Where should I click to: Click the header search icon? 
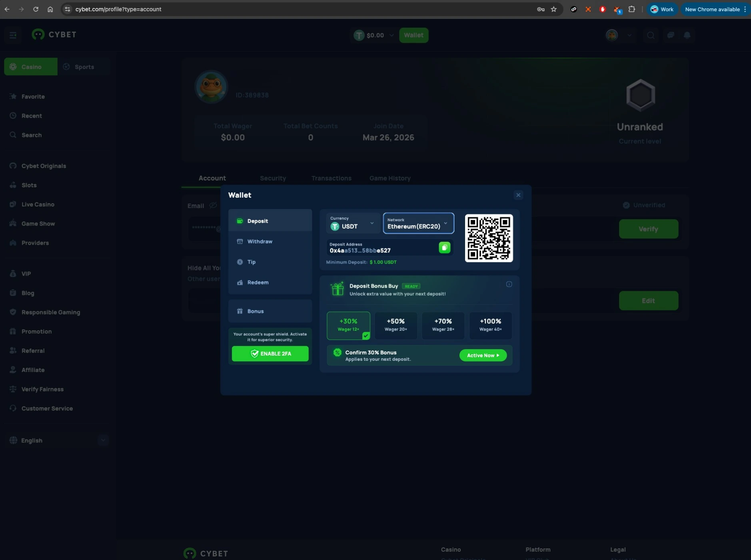tap(651, 35)
